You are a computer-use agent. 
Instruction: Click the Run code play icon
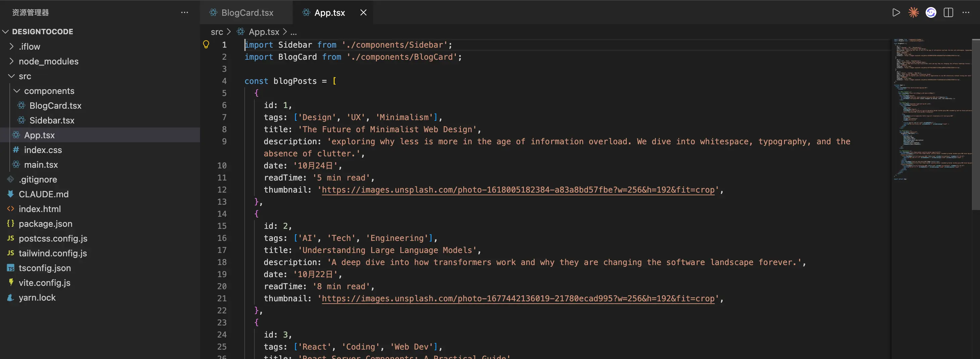pos(896,12)
